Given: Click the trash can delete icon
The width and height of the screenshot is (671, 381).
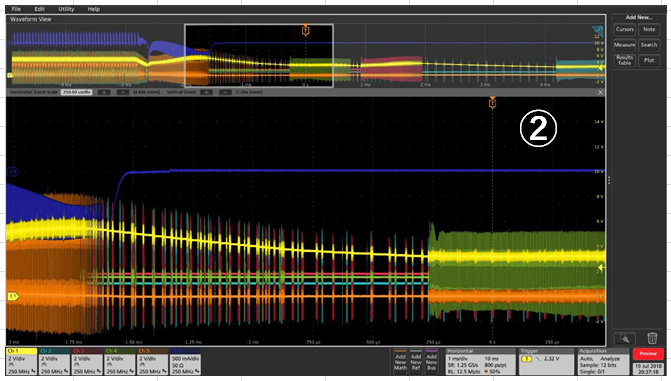Looking at the screenshot, I should pyautogui.click(x=652, y=338).
